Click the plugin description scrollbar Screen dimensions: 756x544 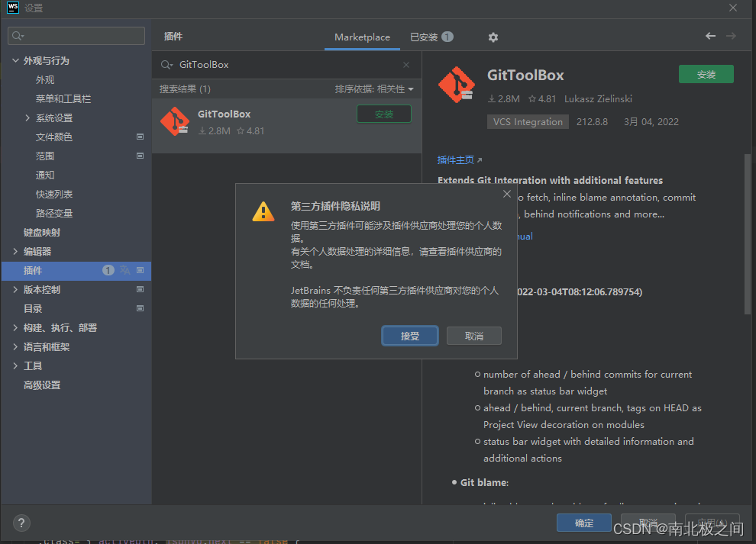pos(747,234)
